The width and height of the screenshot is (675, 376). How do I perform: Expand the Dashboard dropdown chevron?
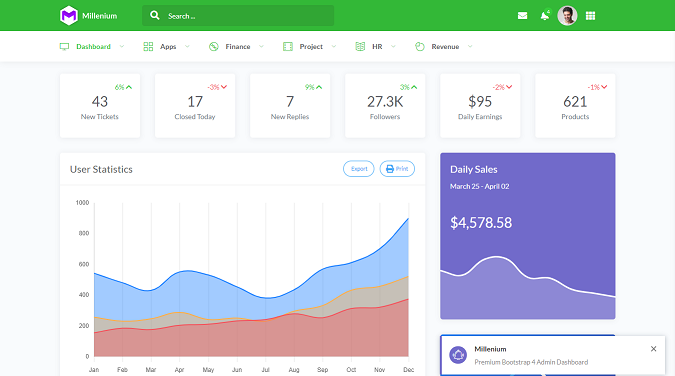click(x=122, y=47)
